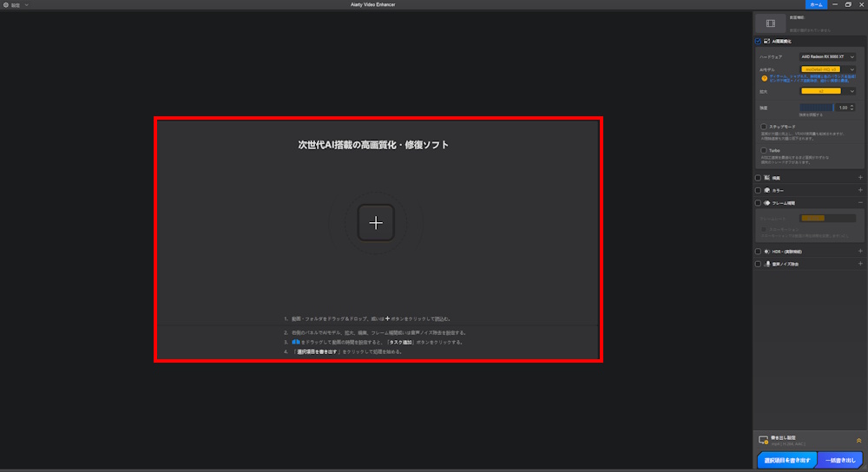This screenshot has height=472, width=868.
Task: Click the フレーム補間 layers icon
Action: 766,203
